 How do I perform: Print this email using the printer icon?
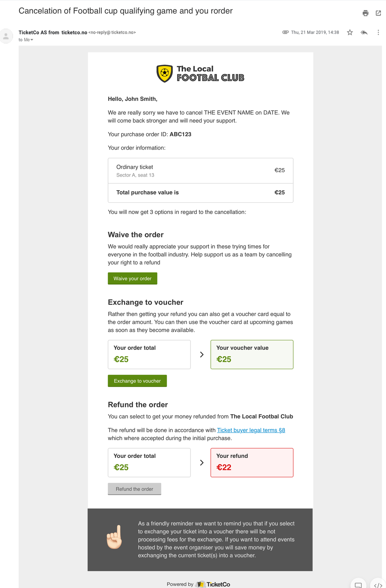click(365, 14)
